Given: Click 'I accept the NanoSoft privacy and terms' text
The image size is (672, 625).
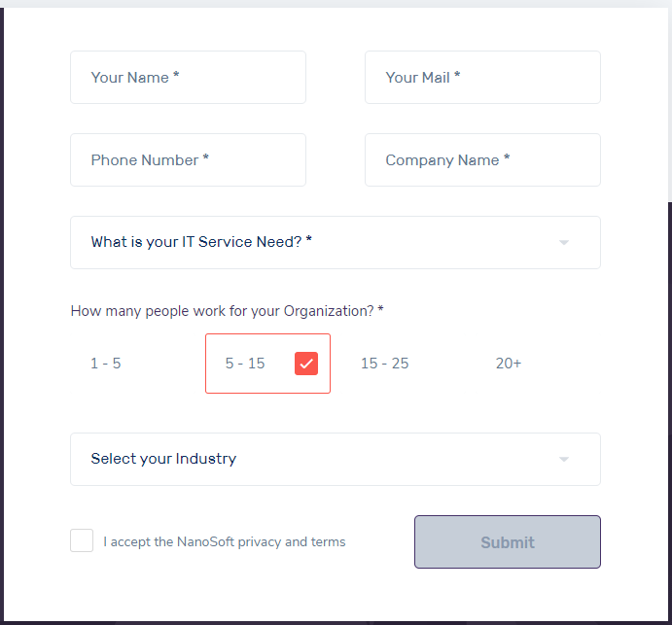Looking at the screenshot, I should (225, 542).
